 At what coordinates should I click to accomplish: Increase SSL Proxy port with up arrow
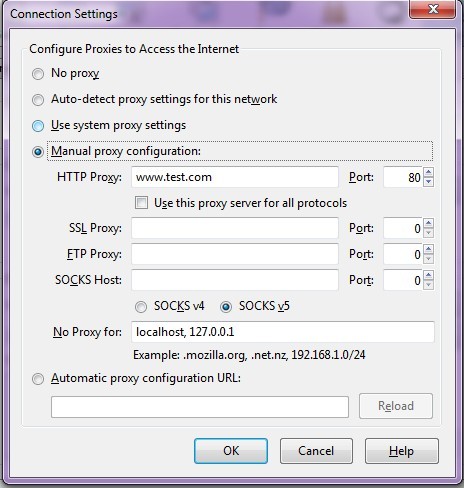(x=429, y=223)
